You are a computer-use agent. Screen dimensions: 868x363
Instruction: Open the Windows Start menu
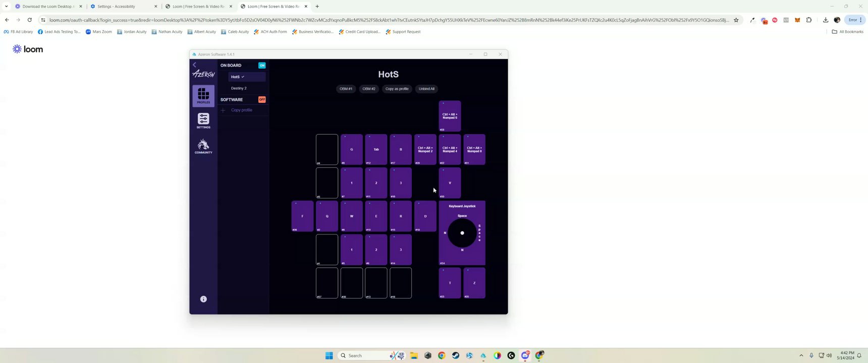(x=329, y=355)
